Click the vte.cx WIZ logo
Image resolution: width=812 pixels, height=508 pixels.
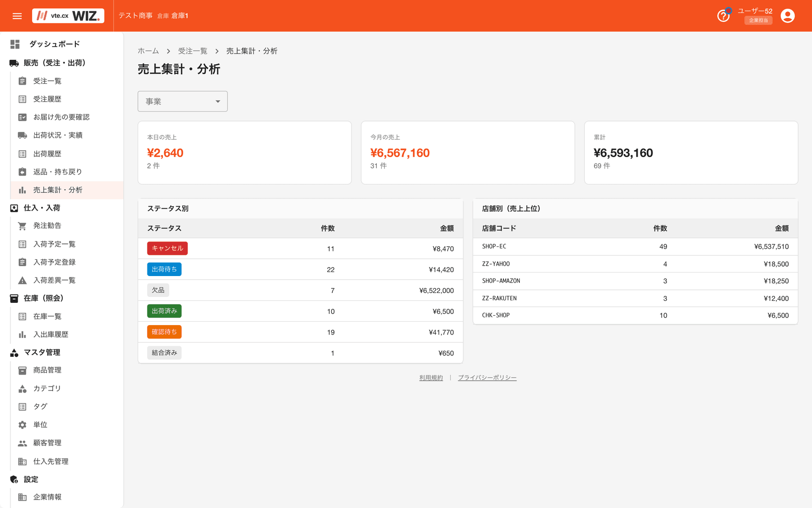point(68,16)
